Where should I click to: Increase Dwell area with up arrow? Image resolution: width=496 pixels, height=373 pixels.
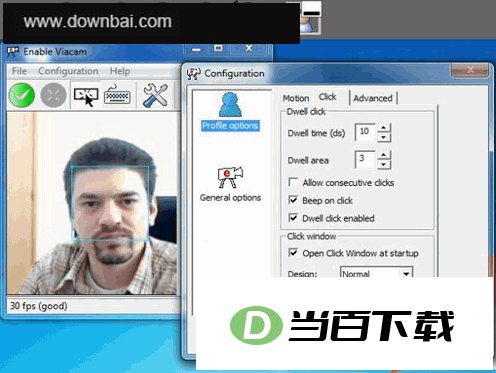point(384,155)
